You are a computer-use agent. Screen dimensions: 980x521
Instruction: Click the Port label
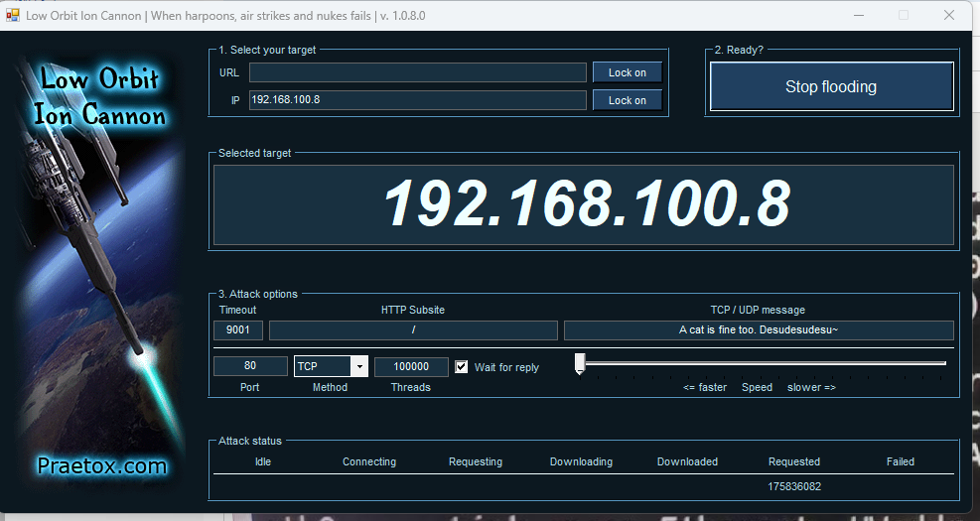pos(249,387)
